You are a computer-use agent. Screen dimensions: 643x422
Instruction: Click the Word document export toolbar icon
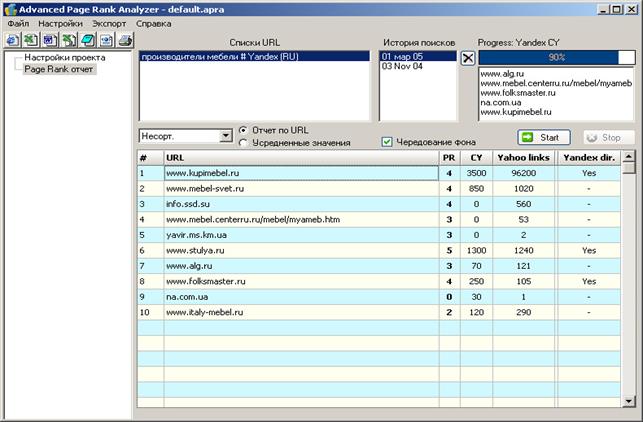[x=50, y=40]
